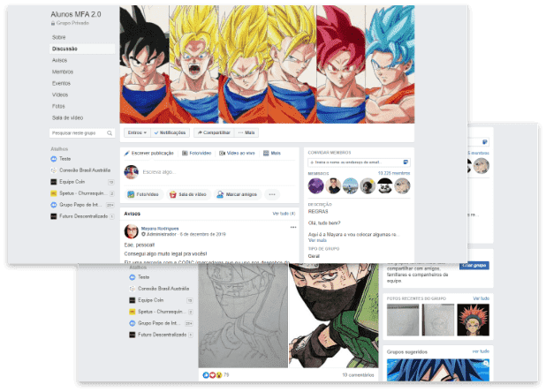Select the Discussão tab in sidebar
This screenshot has width=546, height=392.
click(82, 49)
